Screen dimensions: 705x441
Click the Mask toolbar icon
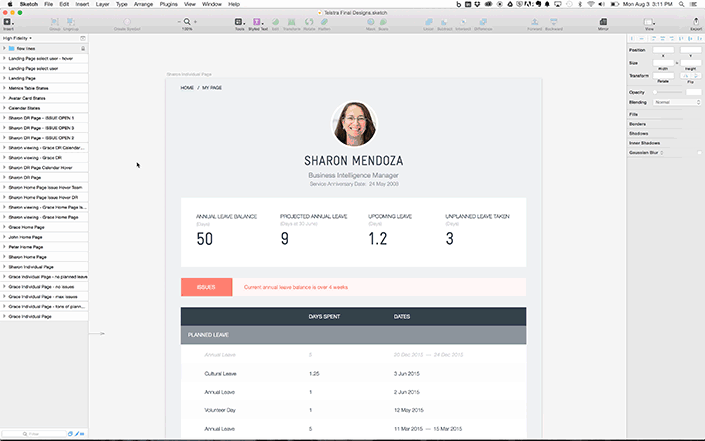click(x=370, y=22)
